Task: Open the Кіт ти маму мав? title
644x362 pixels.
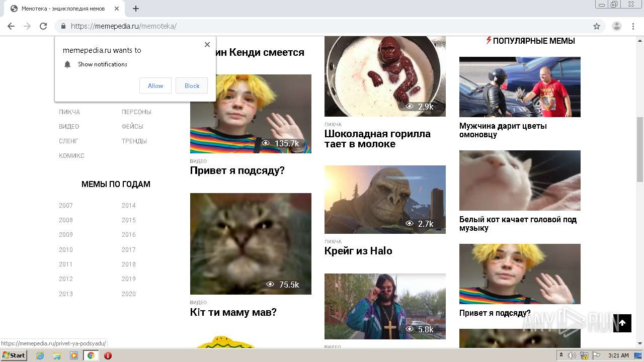Action: [x=233, y=312]
